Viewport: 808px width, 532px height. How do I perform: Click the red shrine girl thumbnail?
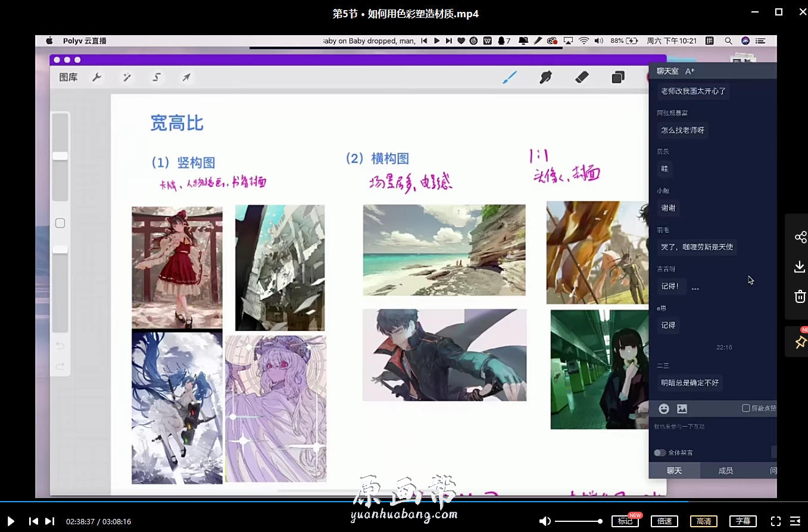177,268
